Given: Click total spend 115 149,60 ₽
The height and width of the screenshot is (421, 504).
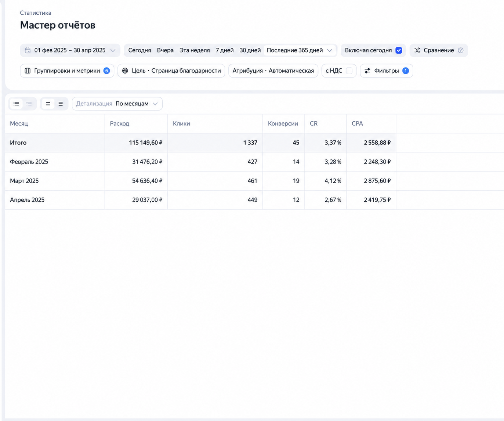Looking at the screenshot, I should point(145,143).
